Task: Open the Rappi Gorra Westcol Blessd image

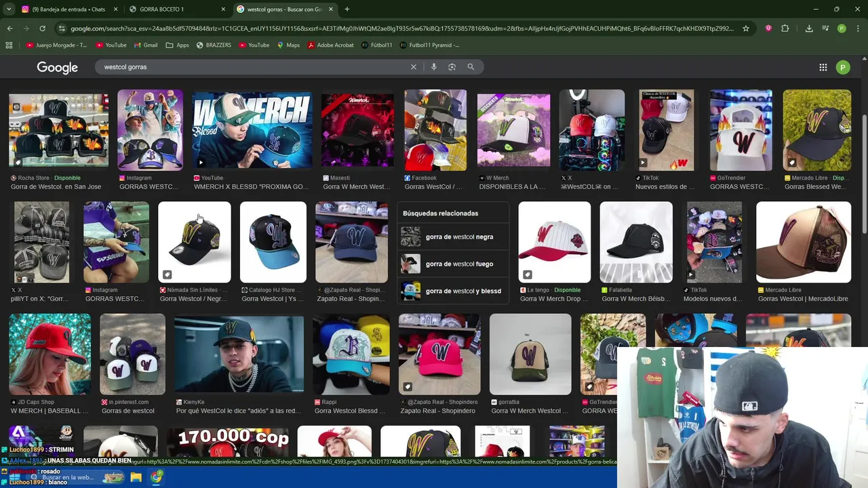Action: click(x=351, y=354)
